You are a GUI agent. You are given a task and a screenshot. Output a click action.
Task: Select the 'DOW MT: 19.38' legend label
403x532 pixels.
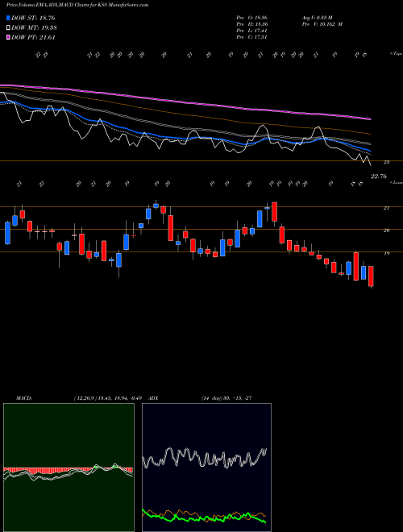pos(34,28)
